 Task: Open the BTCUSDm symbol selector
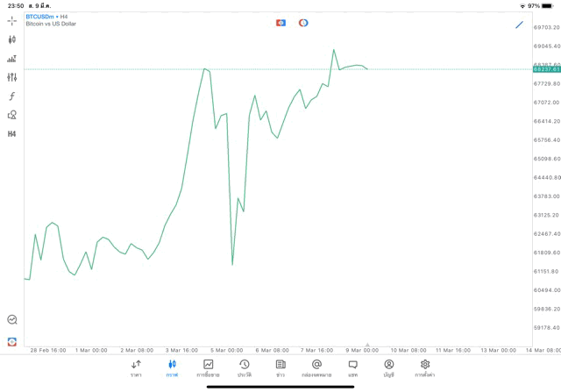[40, 17]
